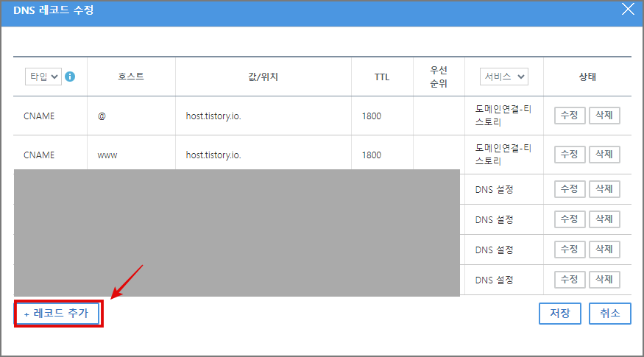Cancel editing with the 취소 button
This screenshot has height=357, width=644.
[x=610, y=314]
